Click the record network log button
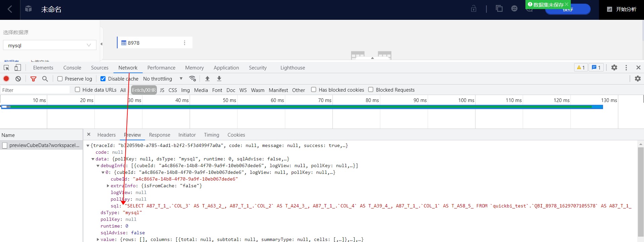This screenshot has width=644, height=242. [6, 79]
